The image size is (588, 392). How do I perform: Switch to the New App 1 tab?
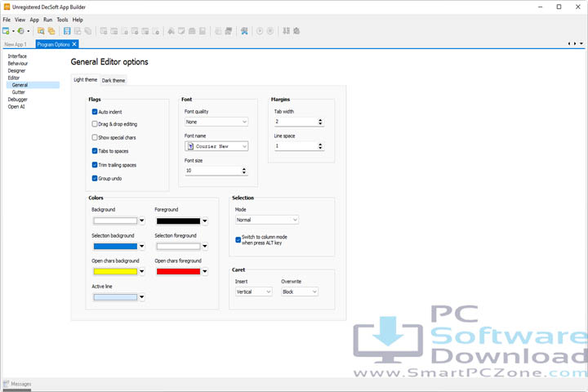click(x=16, y=44)
